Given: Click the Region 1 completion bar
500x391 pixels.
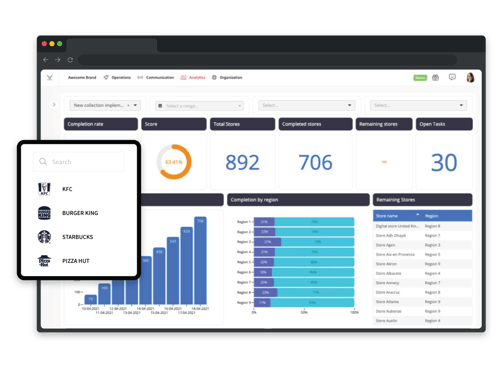Looking at the screenshot, I should [304, 222].
